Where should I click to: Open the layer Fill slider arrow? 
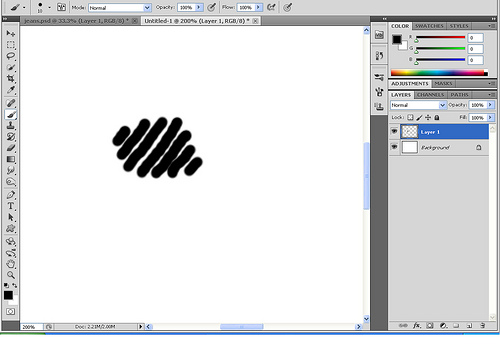tap(490, 118)
